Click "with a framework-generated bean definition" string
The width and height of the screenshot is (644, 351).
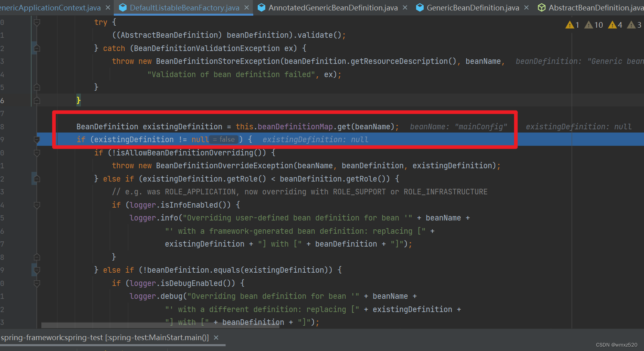pyautogui.click(x=295, y=231)
